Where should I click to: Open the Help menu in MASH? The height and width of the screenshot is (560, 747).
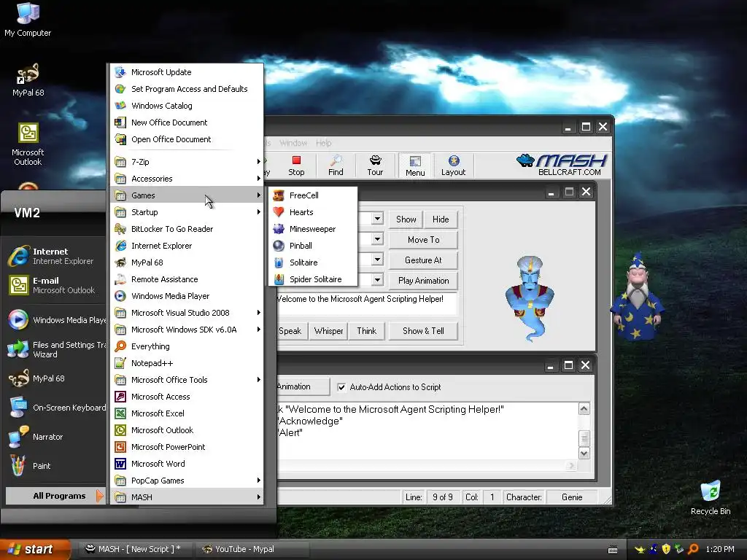(323, 143)
